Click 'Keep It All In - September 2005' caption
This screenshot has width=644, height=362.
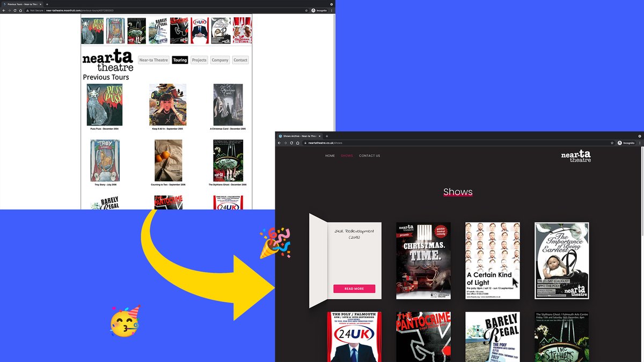click(x=168, y=129)
